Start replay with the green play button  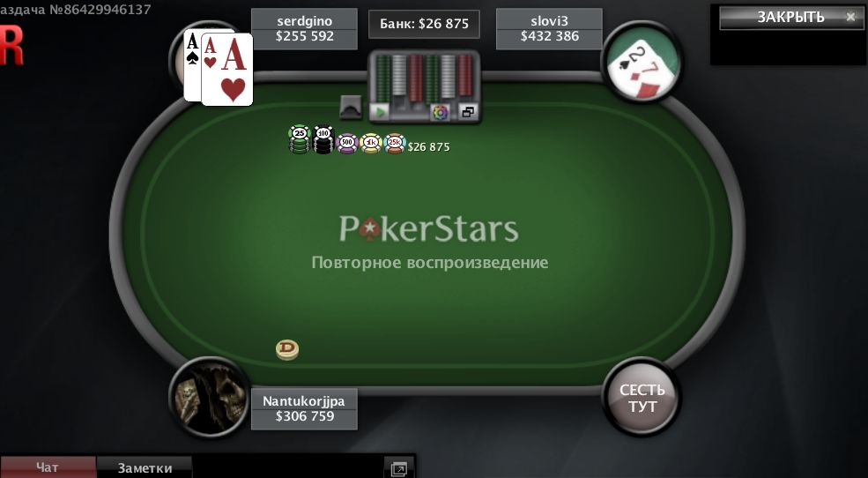click(x=381, y=112)
